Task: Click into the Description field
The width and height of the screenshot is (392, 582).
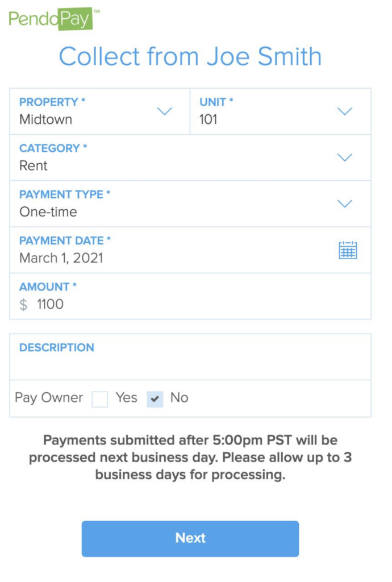Action: click(190, 357)
